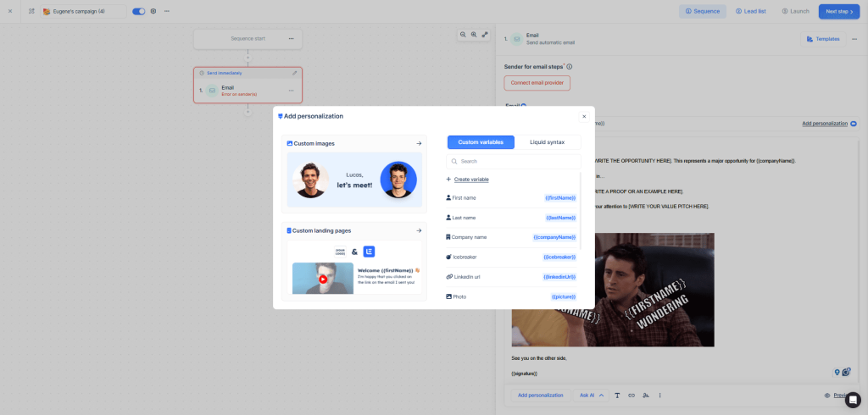Click the LinkedIn url row label
This screenshot has width=868, height=415.
(x=467, y=277)
